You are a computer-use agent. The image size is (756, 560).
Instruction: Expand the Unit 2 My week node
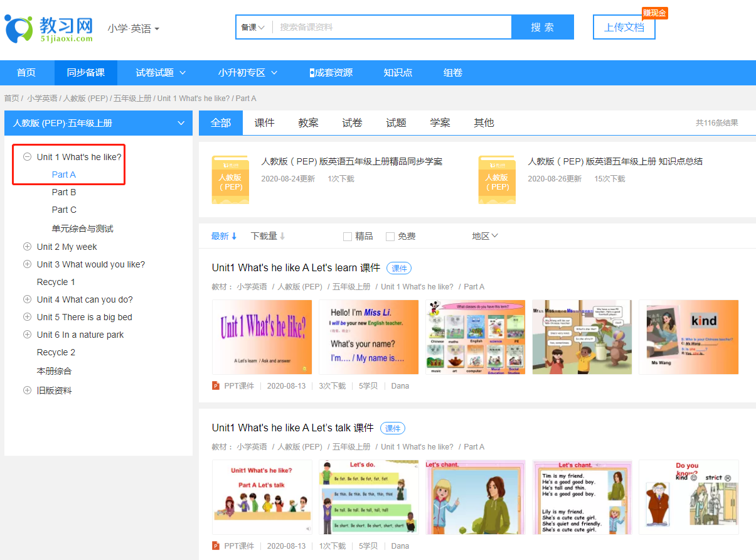coord(27,247)
